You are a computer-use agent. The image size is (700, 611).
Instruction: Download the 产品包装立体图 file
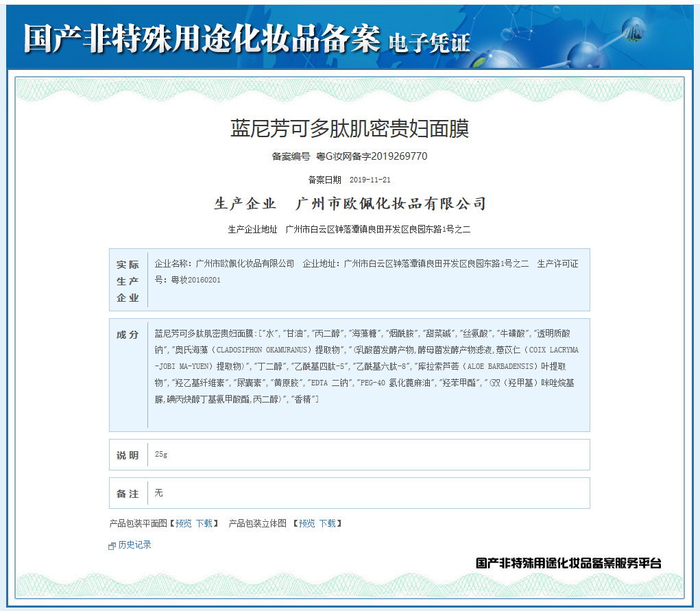(327, 523)
